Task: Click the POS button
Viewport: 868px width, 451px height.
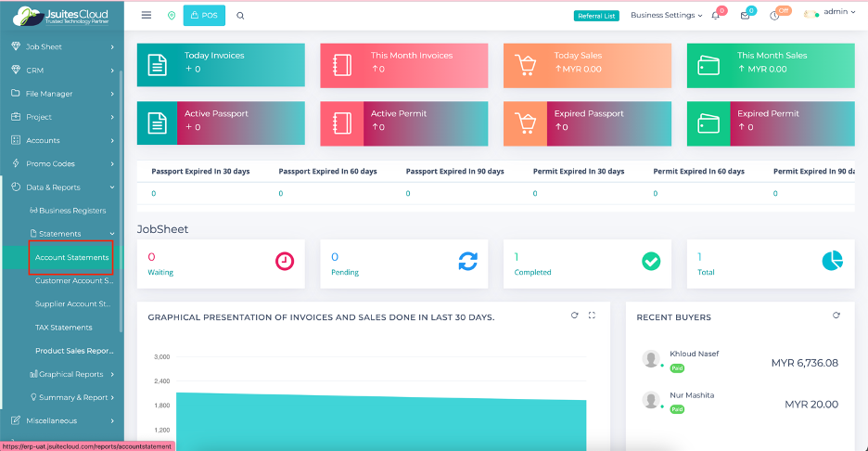Action: (x=205, y=16)
